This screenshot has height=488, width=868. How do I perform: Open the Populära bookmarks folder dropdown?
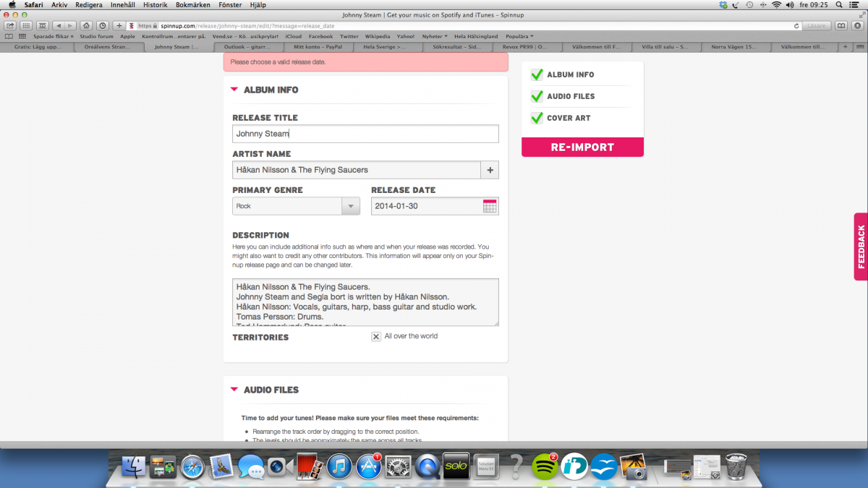tap(519, 36)
